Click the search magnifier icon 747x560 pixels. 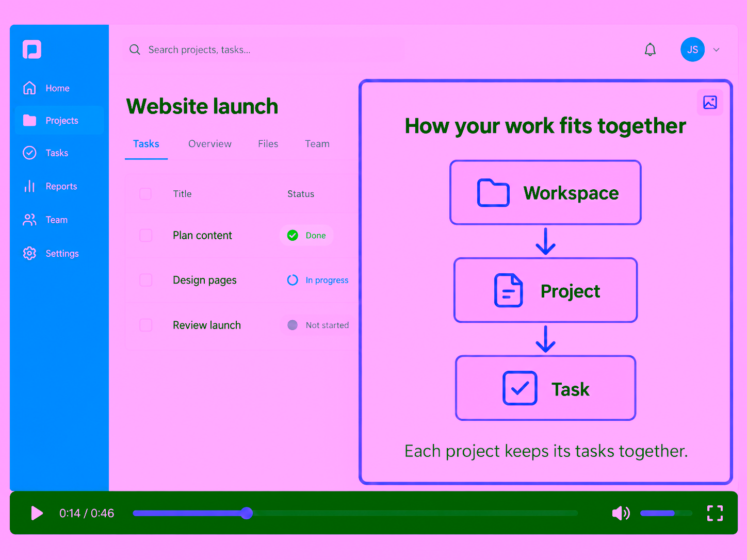pos(135,50)
